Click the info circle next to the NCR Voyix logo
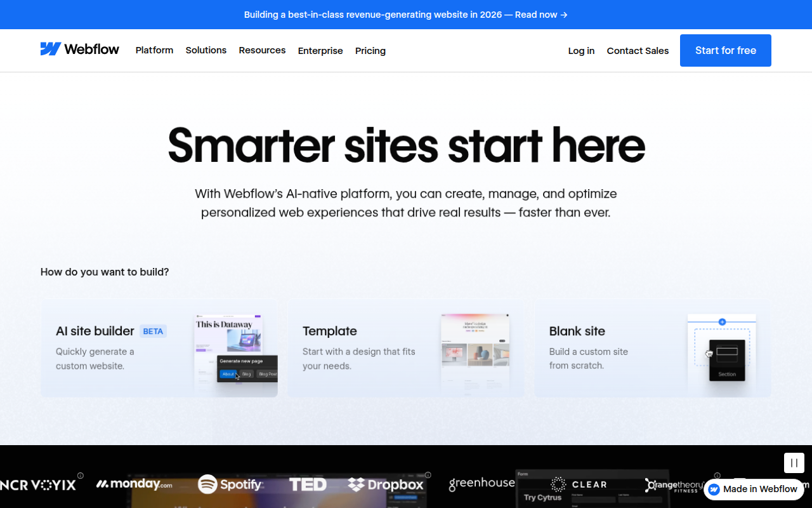 [81, 475]
